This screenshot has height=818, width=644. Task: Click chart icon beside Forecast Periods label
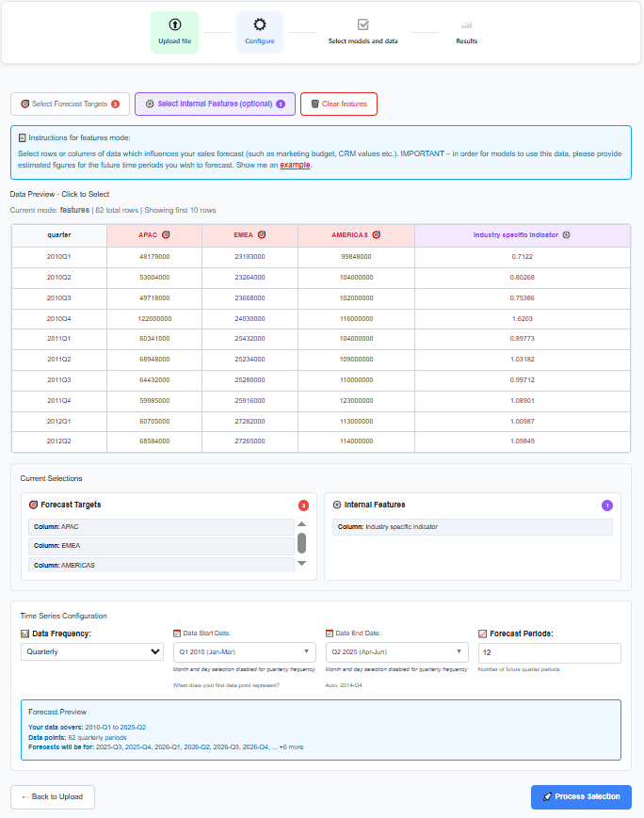(x=483, y=634)
